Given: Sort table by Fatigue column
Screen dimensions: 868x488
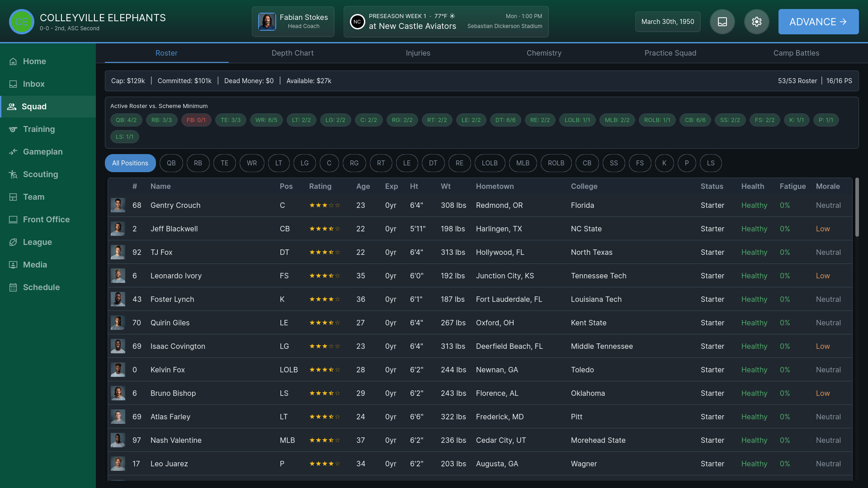Looking at the screenshot, I should tap(793, 186).
